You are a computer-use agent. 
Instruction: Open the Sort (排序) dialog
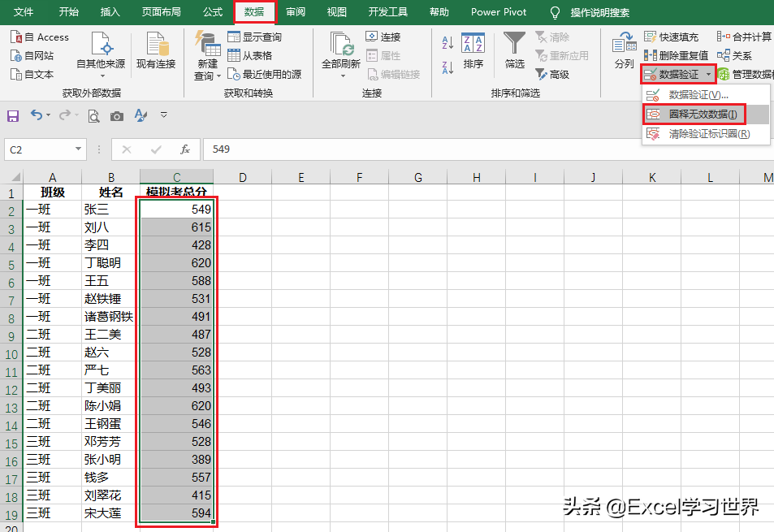[x=473, y=50]
